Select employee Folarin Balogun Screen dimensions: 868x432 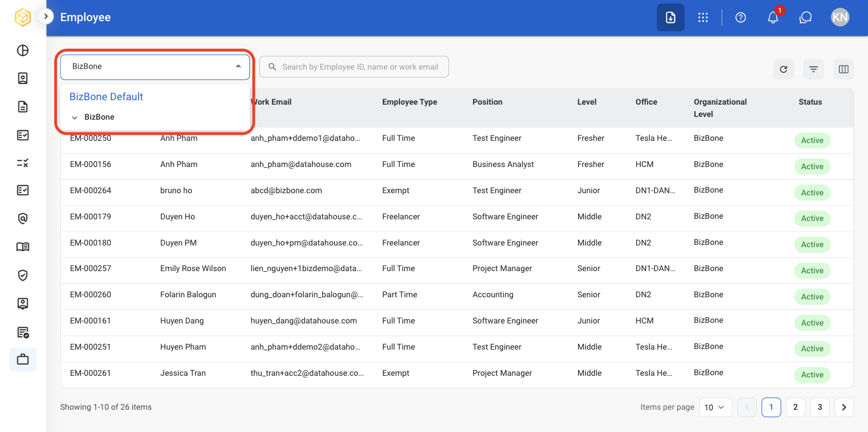tap(188, 294)
